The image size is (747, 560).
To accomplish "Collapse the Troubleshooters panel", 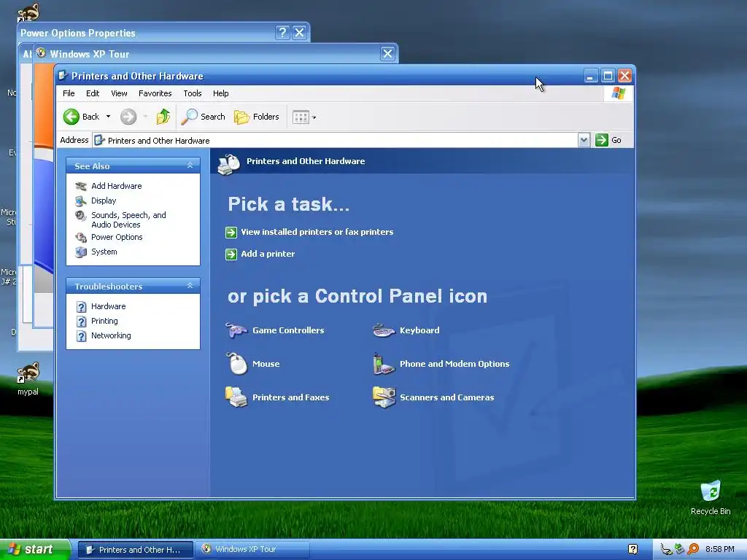I will [190, 286].
